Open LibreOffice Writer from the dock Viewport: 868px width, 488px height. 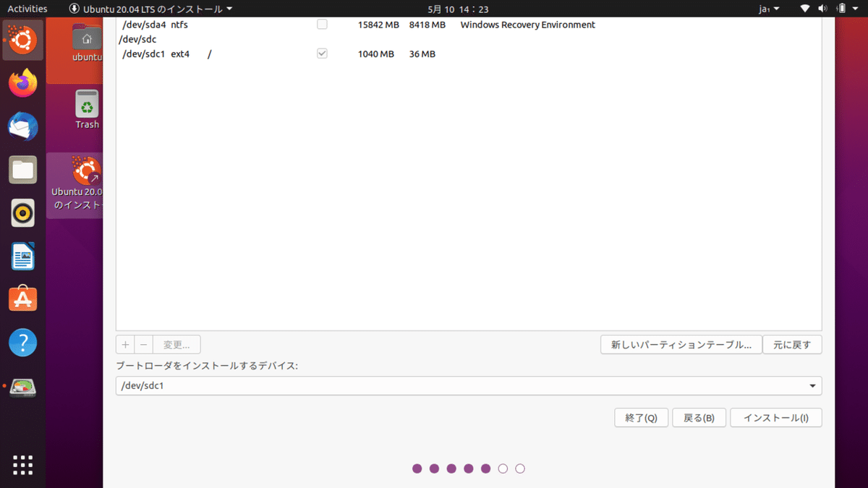pos(22,257)
